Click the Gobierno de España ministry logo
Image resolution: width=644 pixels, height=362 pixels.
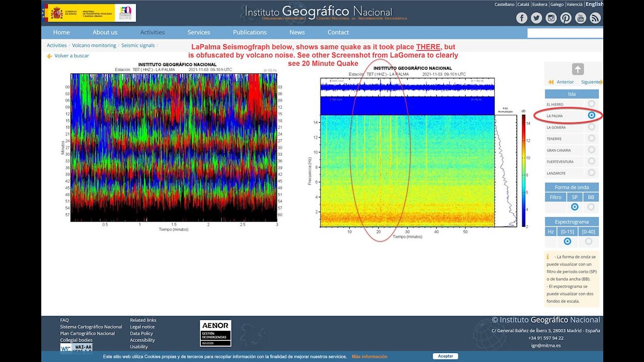coord(89,13)
